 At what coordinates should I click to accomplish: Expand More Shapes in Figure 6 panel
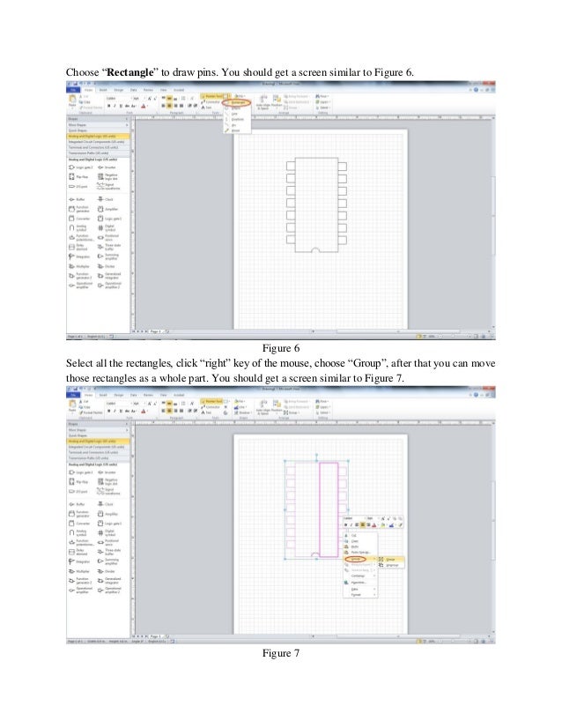click(x=98, y=125)
